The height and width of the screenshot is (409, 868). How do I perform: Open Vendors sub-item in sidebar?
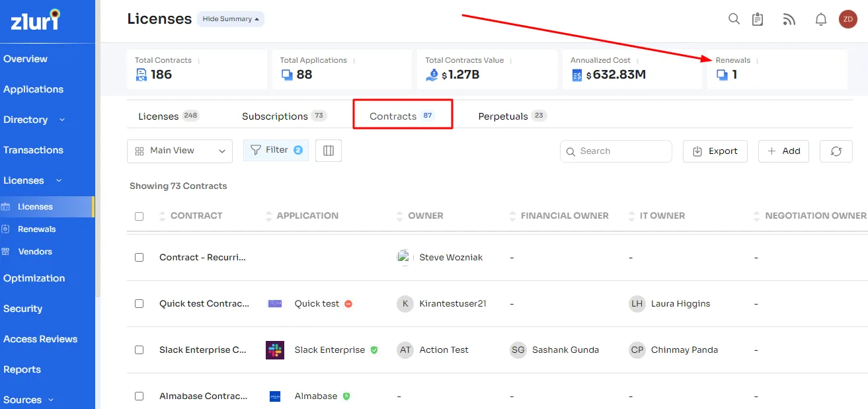click(x=35, y=252)
